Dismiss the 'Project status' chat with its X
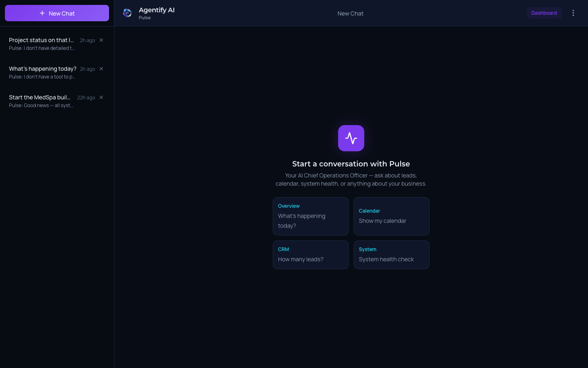Image resolution: width=588 pixels, height=368 pixels. [x=101, y=40]
